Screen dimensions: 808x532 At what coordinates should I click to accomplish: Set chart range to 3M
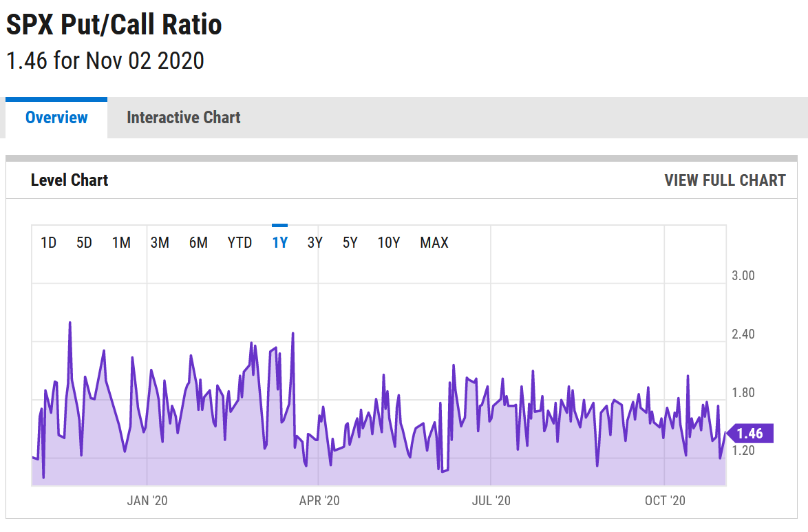(x=160, y=242)
